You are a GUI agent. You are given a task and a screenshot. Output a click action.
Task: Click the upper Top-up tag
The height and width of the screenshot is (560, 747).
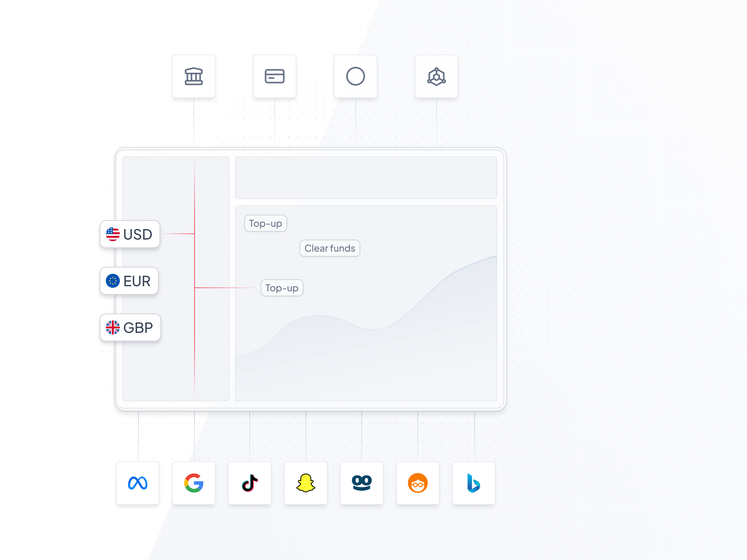266,224
